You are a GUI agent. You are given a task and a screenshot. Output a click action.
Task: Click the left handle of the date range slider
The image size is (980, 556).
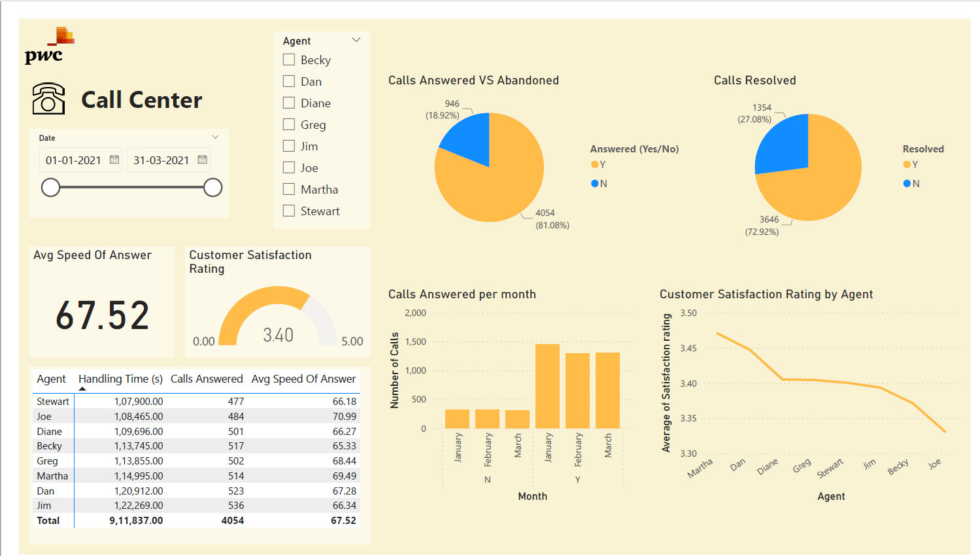[x=51, y=187]
